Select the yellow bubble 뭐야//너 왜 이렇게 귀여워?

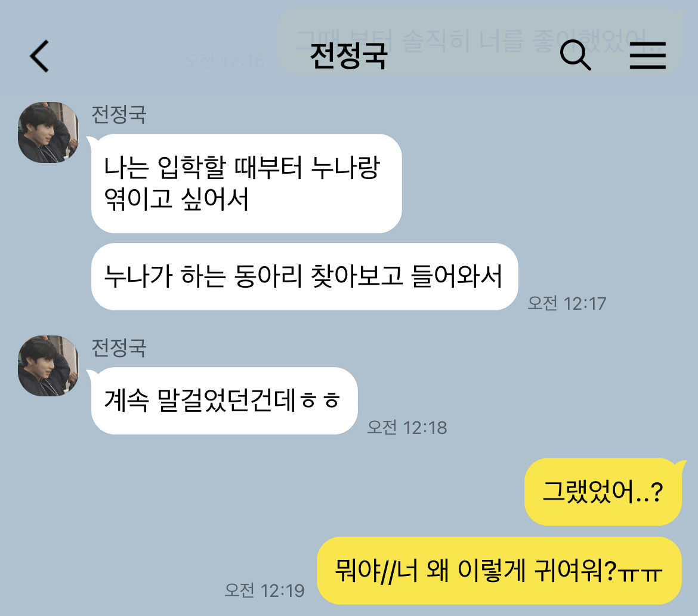[499, 571]
